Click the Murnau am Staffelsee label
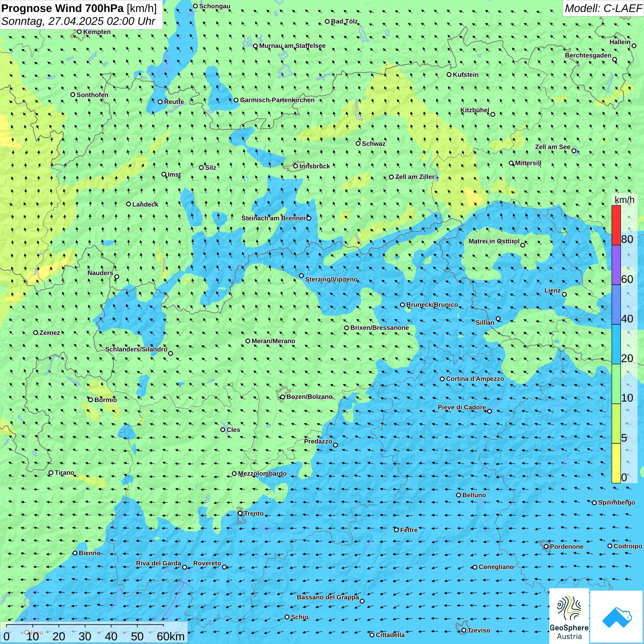644x644 pixels. point(292,46)
